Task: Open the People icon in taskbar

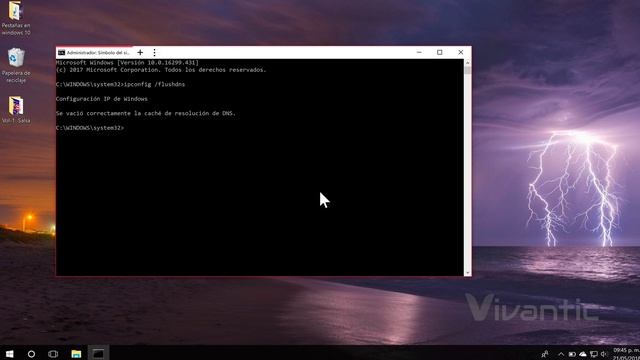Action: [544, 354]
